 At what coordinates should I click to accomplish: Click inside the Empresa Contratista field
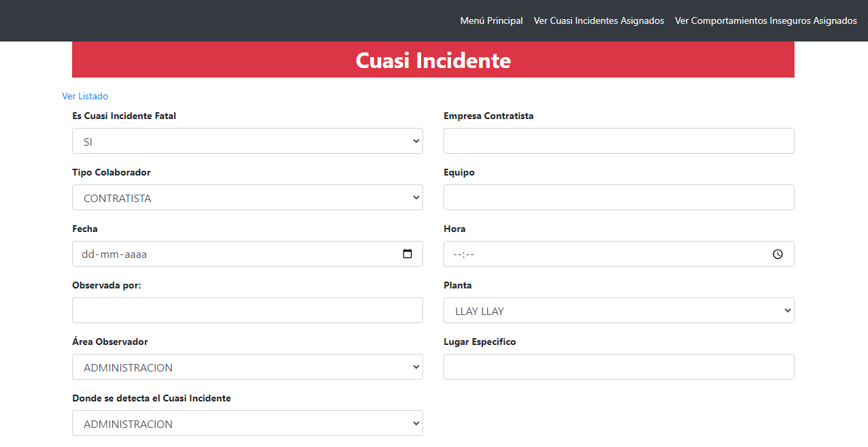618,141
